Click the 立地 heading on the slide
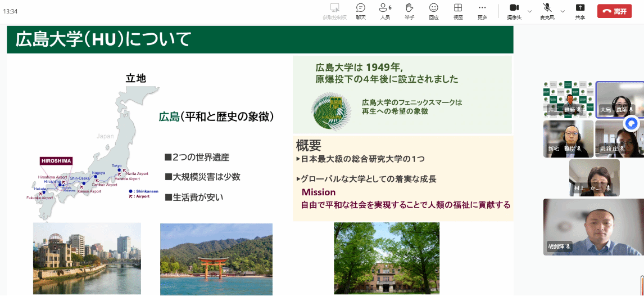Viewport: 644px width, 296px height. point(136,78)
